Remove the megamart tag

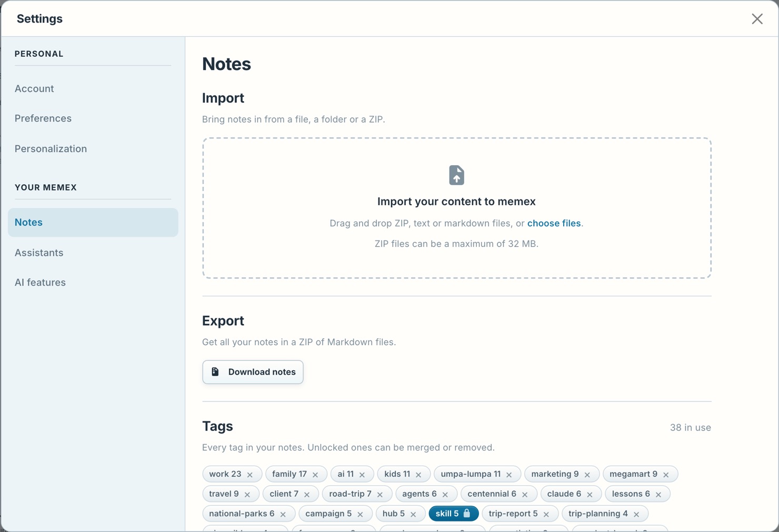666,475
